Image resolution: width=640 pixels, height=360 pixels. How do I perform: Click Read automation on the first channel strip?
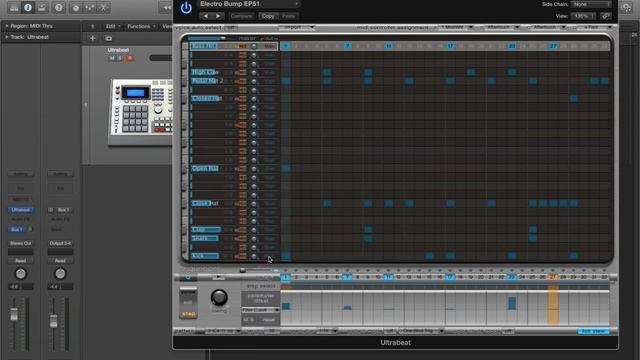point(21,260)
